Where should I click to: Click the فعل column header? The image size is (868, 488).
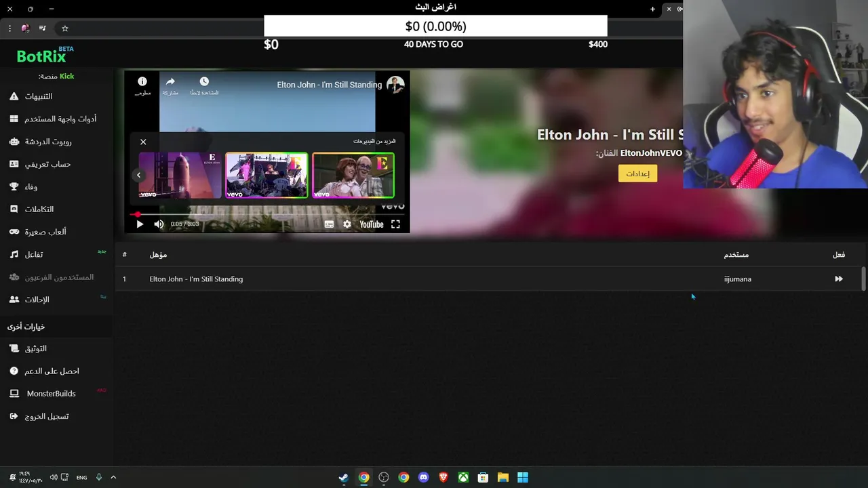[x=839, y=255]
